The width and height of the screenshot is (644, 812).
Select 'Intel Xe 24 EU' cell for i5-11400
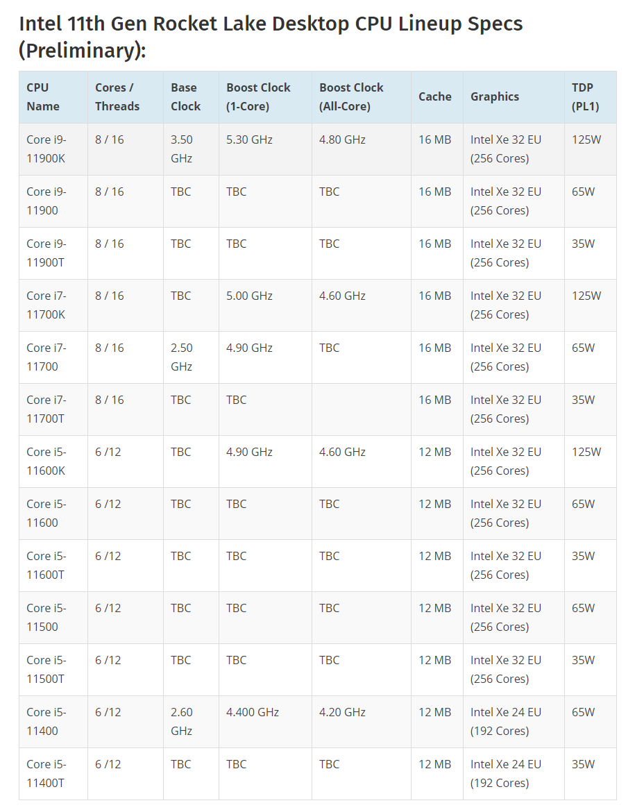tap(514, 721)
